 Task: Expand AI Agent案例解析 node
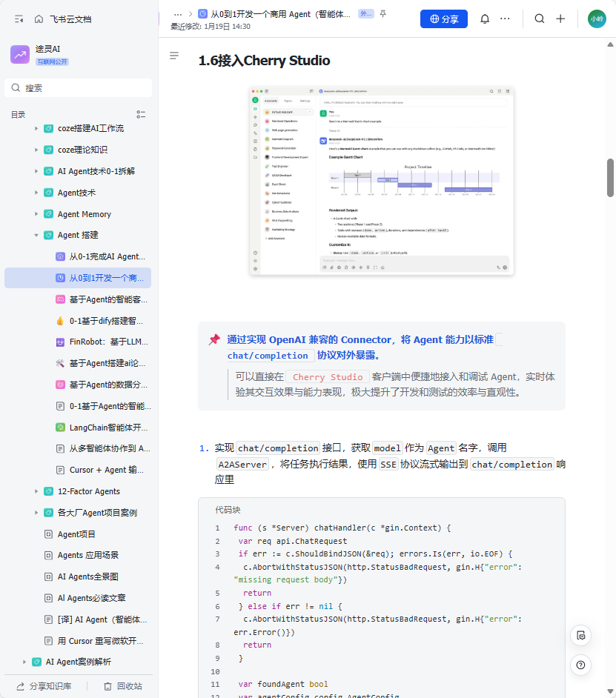(x=24, y=662)
